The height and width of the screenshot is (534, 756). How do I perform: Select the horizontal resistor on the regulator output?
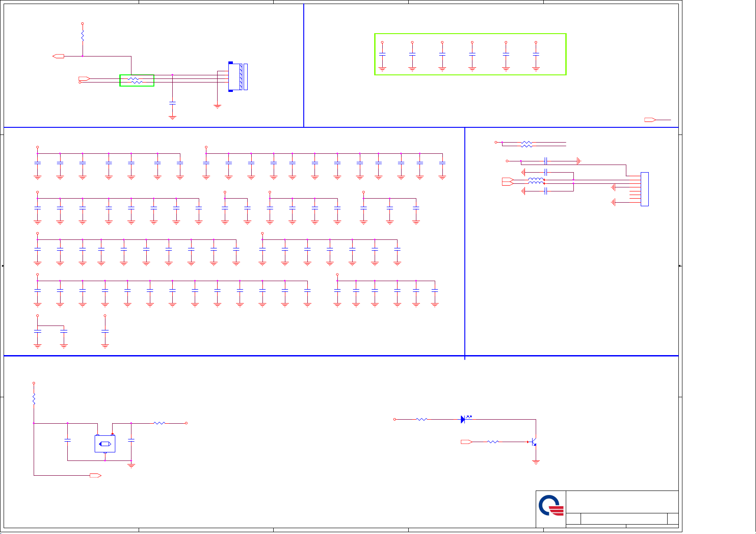[x=160, y=423]
